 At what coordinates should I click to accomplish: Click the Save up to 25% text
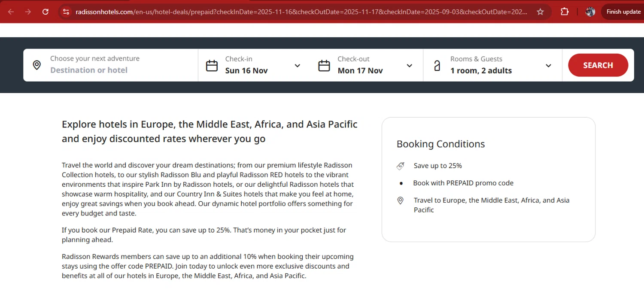coord(437,166)
